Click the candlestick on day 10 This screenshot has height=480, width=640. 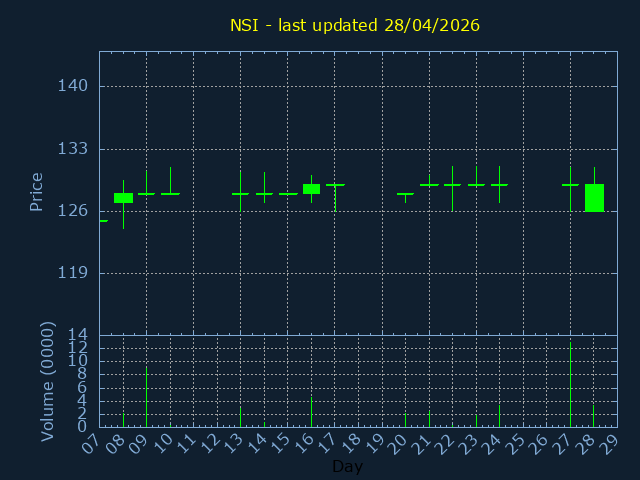coord(170,193)
